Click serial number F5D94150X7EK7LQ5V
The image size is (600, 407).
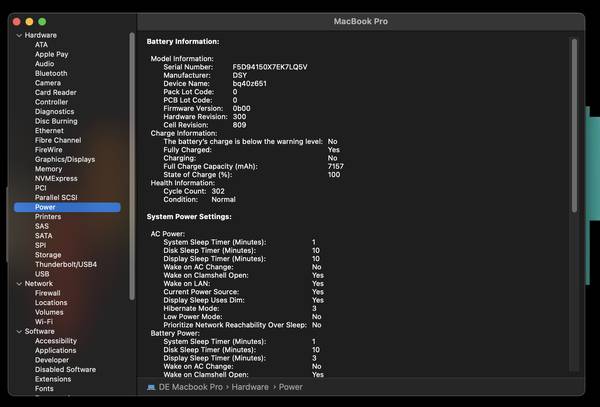click(270, 67)
